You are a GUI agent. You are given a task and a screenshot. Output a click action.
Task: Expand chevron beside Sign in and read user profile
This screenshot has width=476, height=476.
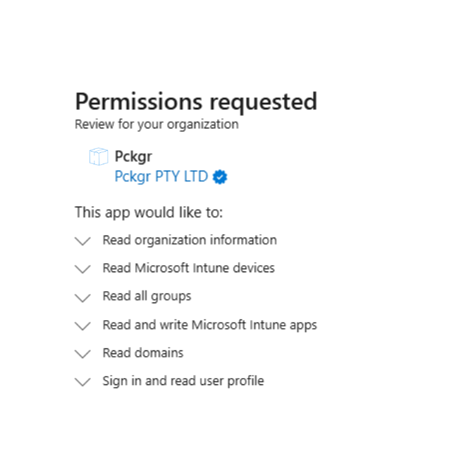(x=83, y=382)
